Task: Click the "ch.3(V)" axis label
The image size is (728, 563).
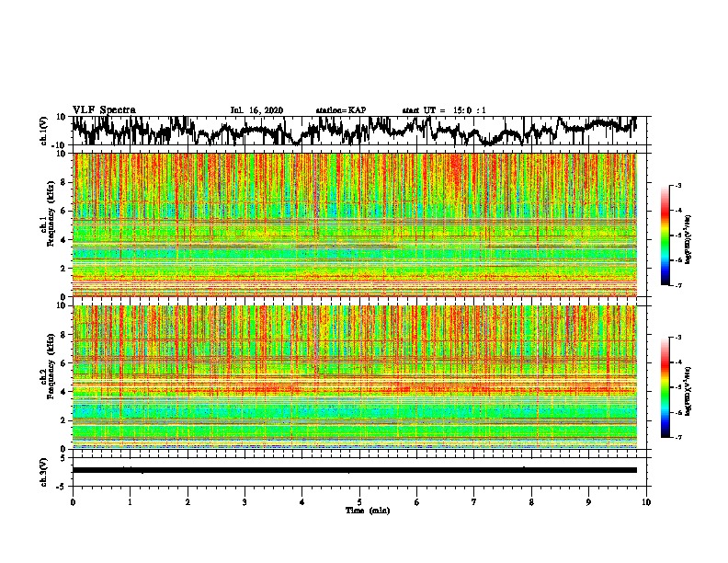Action: (44, 472)
